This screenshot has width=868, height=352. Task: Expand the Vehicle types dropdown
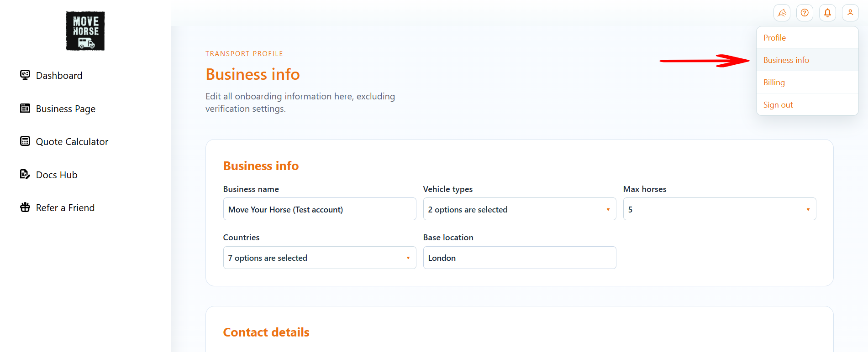pos(520,209)
